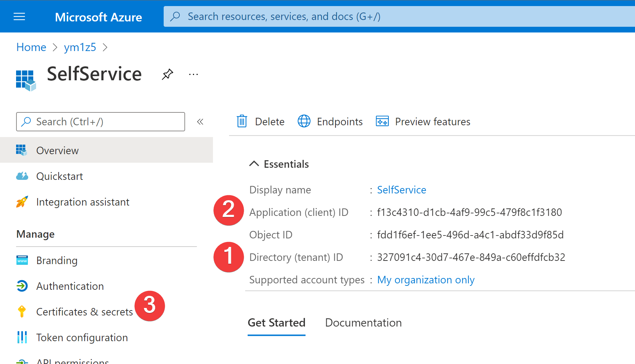Click the Delete toolbar button
Image resolution: width=635 pixels, height=364 pixels.
(x=261, y=122)
